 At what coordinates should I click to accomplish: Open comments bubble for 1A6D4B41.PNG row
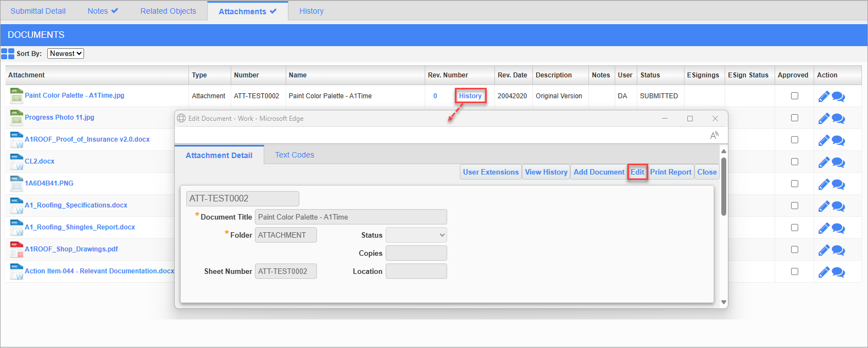tap(838, 184)
